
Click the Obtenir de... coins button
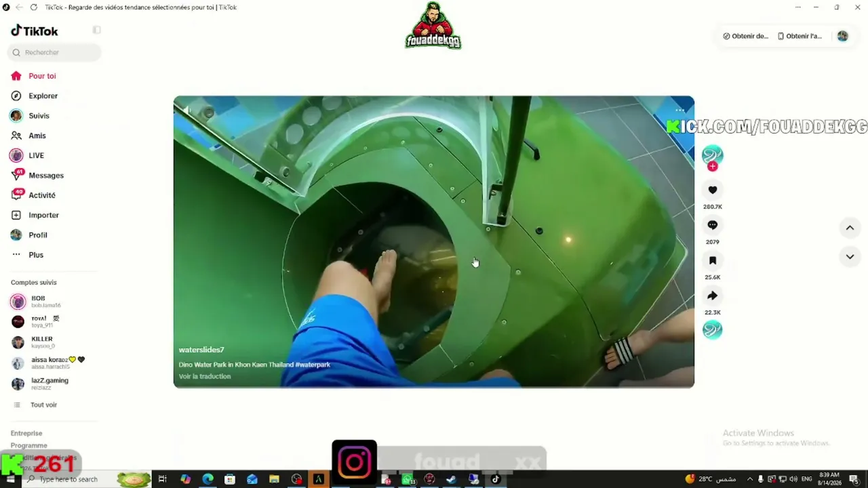(x=745, y=36)
